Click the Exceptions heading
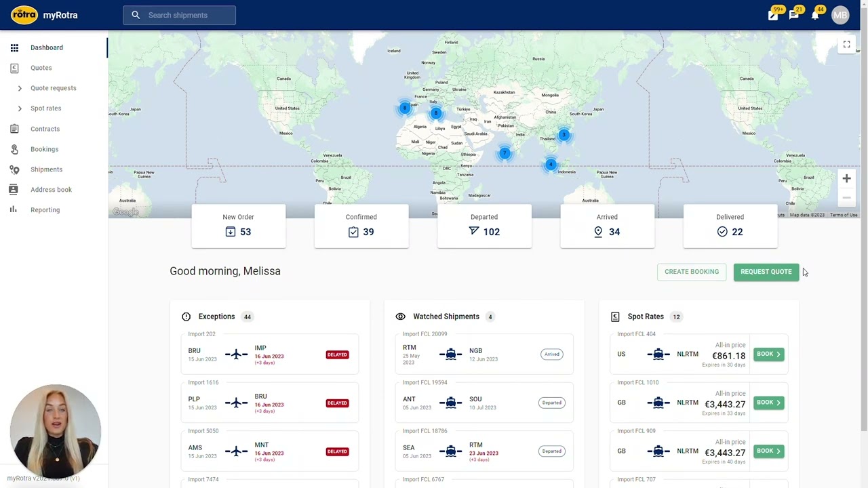 pos(216,317)
